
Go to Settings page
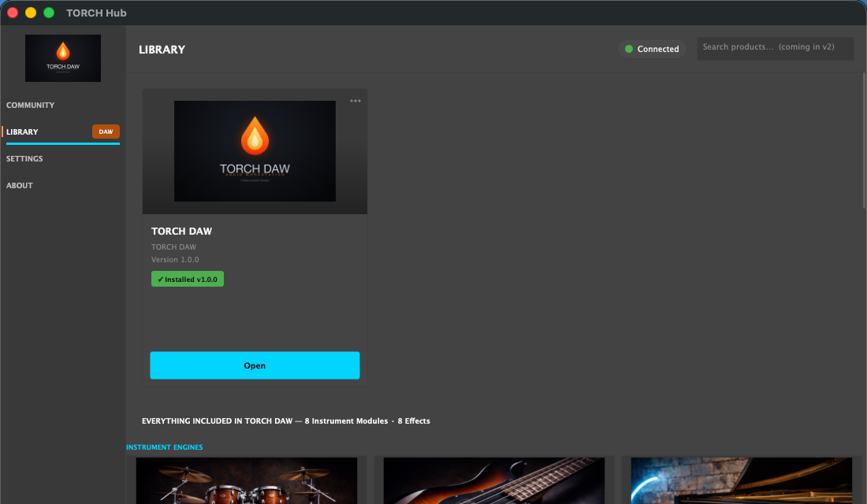tap(24, 158)
